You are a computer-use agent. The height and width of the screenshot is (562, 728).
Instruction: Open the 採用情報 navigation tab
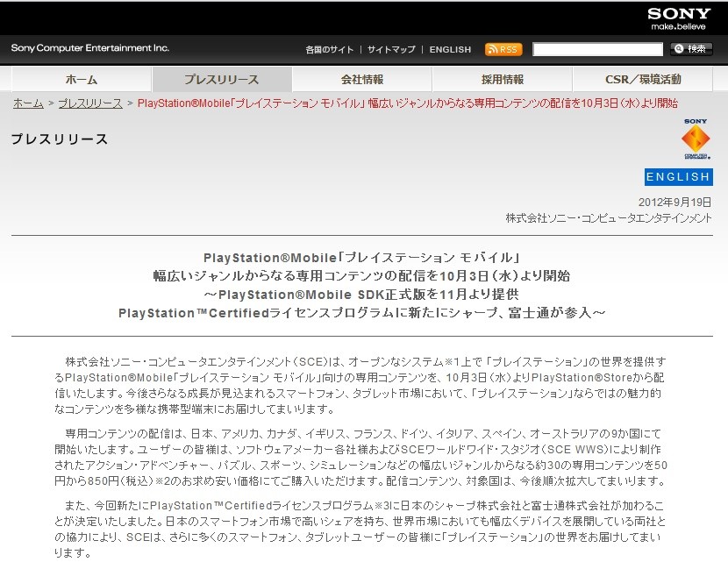(x=503, y=80)
